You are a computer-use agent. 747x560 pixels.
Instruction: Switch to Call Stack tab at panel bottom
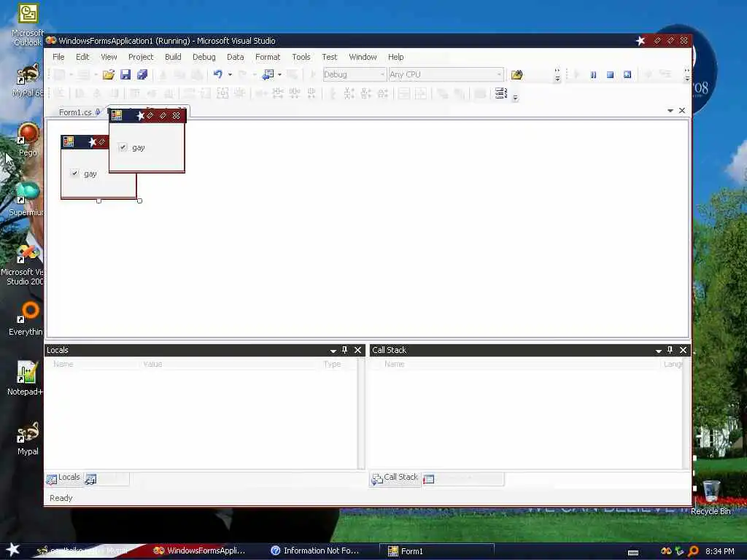pos(395,478)
